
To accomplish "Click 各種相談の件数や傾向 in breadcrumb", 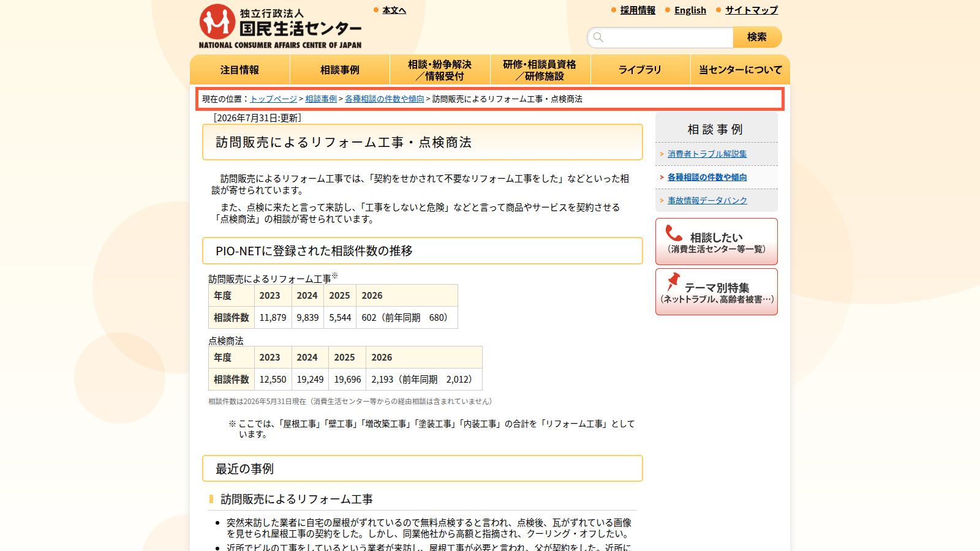I will [385, 99].
